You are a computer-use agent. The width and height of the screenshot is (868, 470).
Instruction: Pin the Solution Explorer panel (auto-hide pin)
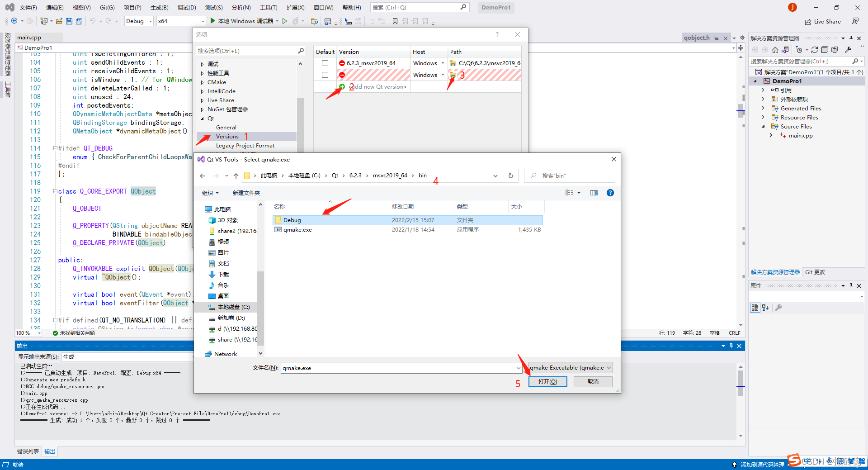[x=851, y=38]
